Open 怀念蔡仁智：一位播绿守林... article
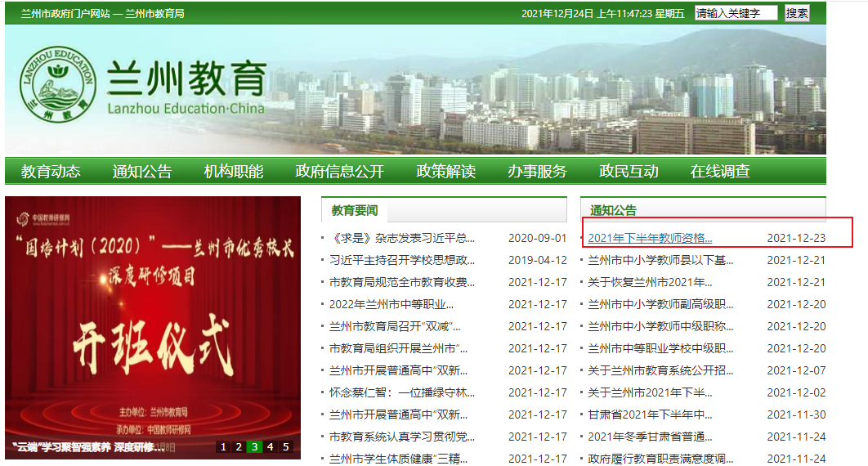The width and height of the screenshot is (868, 466). [x=402, y=393]
